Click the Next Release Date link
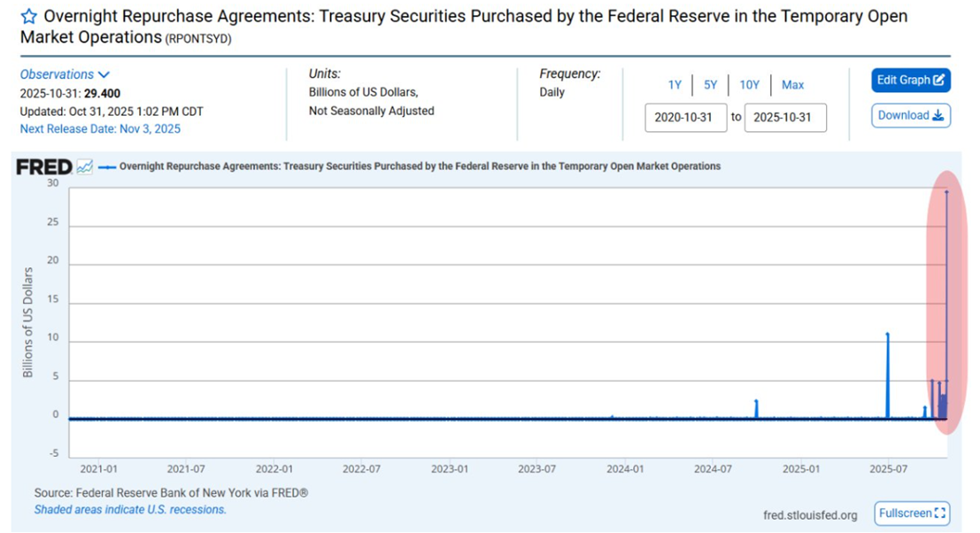980x533 pixels. [100, 129]
